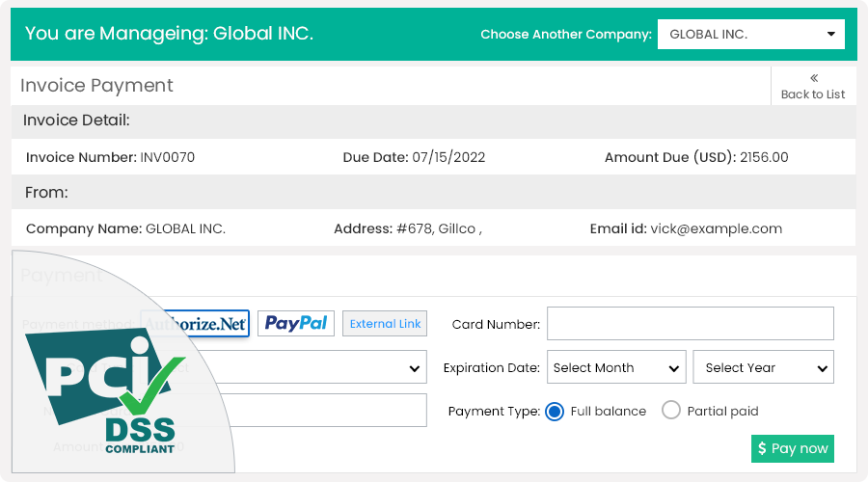The image size is (868, 482).
Task: Click the Address #678, Gillco text
Action: click(408, 228)
